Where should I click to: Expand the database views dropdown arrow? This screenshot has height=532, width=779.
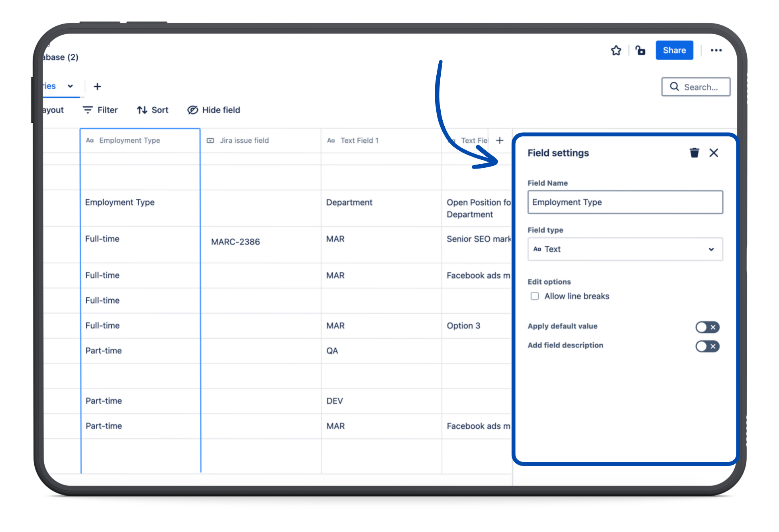[69, 86]
